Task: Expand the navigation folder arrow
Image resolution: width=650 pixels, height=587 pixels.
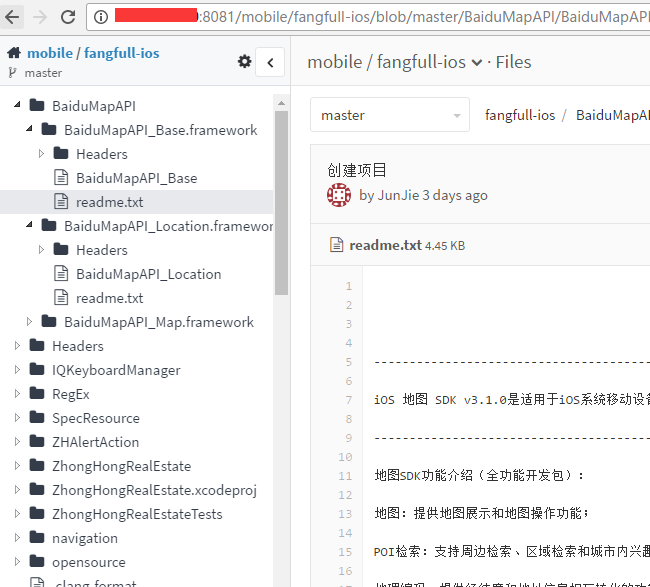Action: [17, 538]
